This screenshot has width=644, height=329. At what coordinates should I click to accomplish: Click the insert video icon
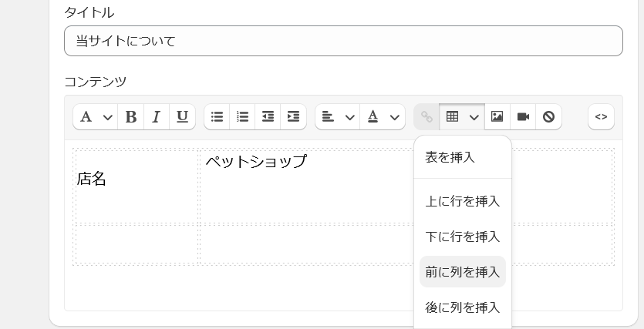[x=523, y=117]
